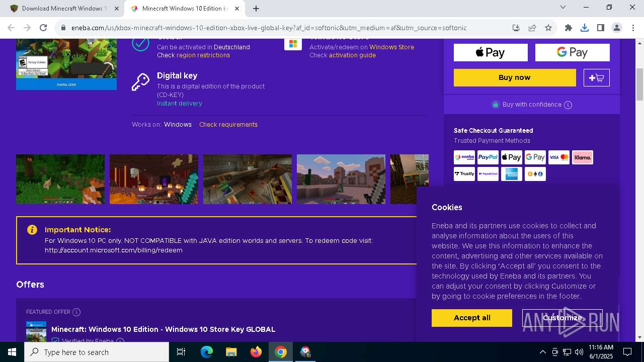Open Windows Start menu
This screenshot has width=644, height=362.
click(12, 352)
